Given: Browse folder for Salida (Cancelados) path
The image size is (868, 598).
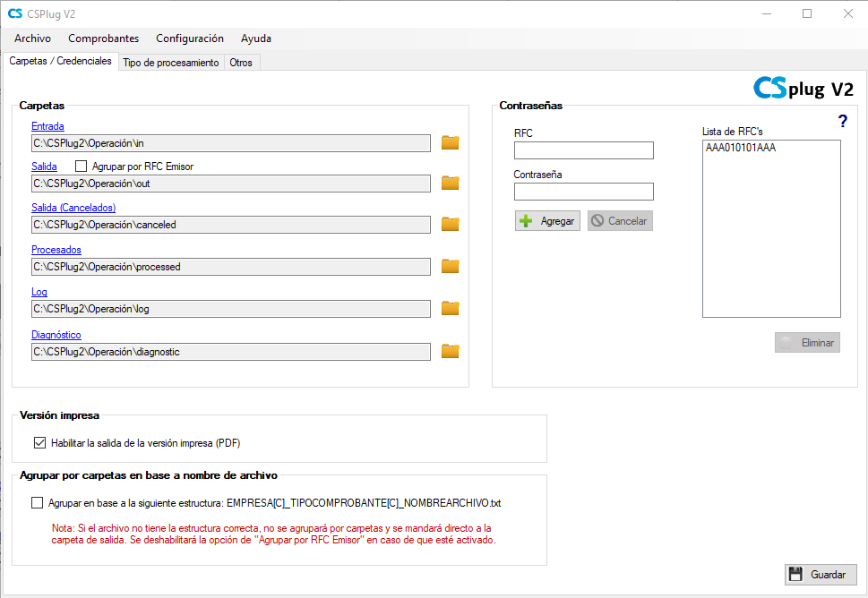Looking at the screenshot, I should click(x=450, y=224).
